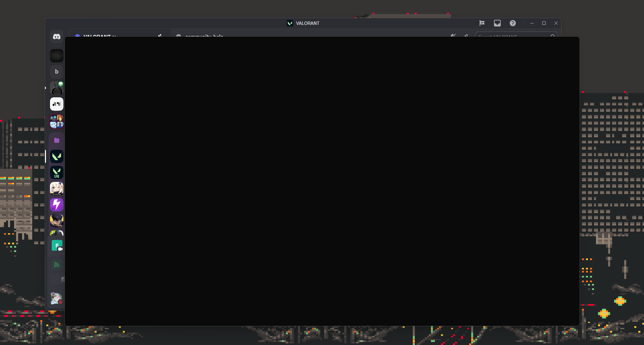Open the Discord inbox
644x345 pixels.
click(x=497, y=23)
